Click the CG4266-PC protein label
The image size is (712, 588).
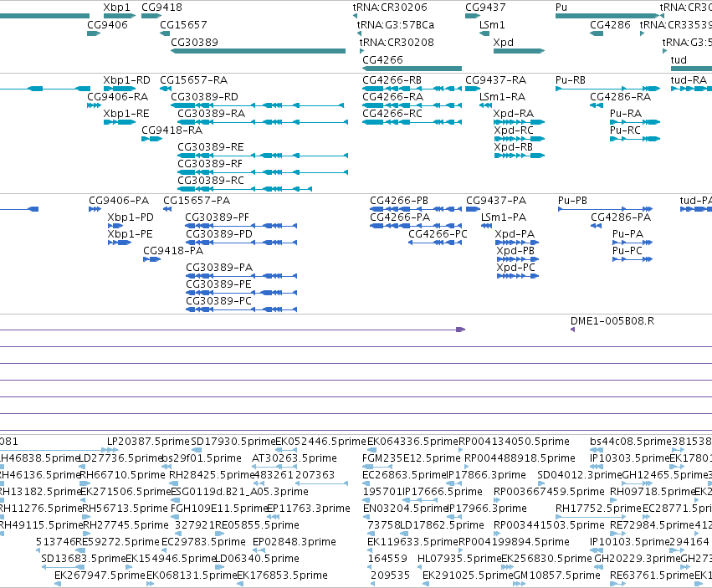[438, 234]
